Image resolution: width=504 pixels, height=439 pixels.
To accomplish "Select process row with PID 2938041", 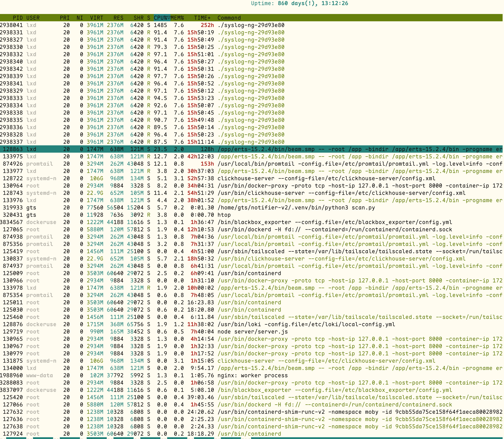I will [x=251, y=25].
